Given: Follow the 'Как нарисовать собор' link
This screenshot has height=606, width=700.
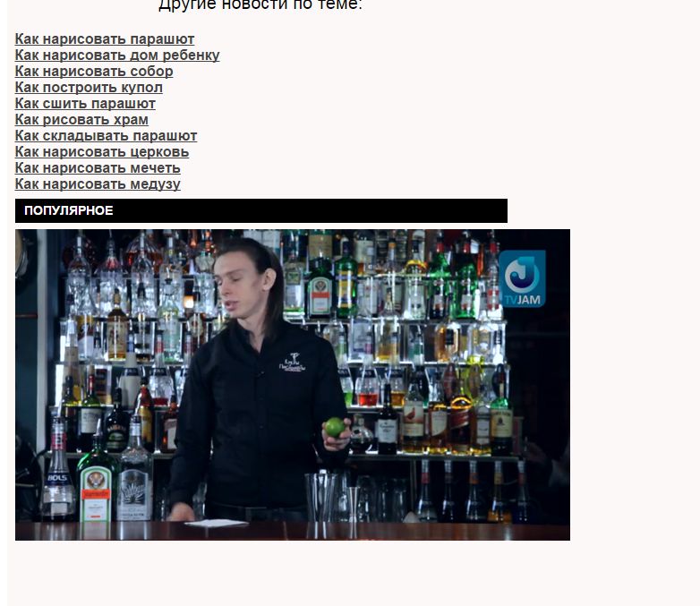Looking at the screenshot, I should coord(94,72).
